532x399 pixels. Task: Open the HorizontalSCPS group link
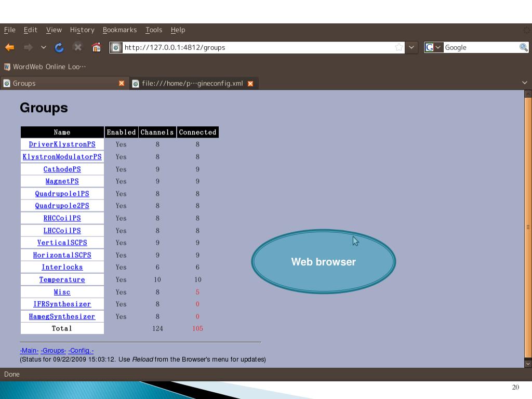point(62,255)
